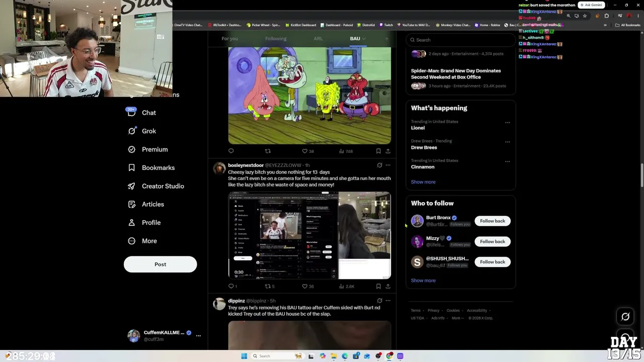The width and height of the screenshot is (644, 362).
Task: Bookmark bosleynextdoor's post
Action: click(x=378, y=286)
